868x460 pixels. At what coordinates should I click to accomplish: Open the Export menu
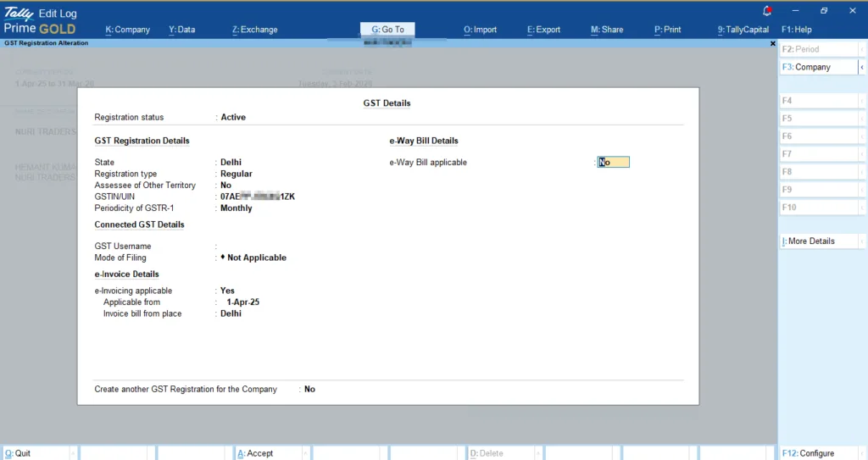click(543, 30)
